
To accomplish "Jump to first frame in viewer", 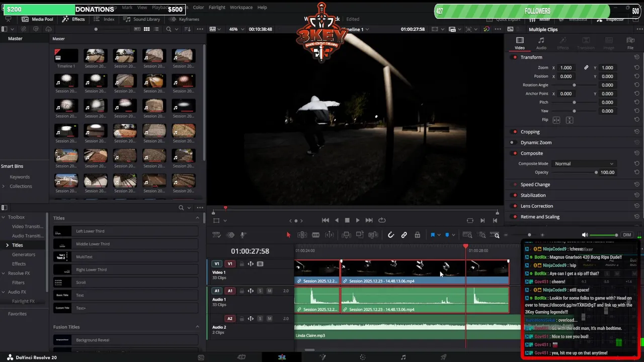I will pyautogui.click(x=326, y=220).
